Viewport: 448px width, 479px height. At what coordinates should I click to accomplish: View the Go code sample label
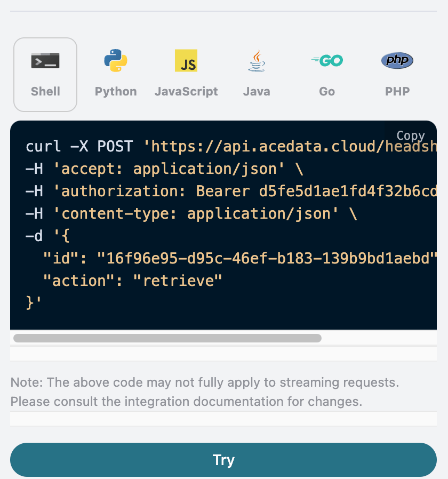327,91
